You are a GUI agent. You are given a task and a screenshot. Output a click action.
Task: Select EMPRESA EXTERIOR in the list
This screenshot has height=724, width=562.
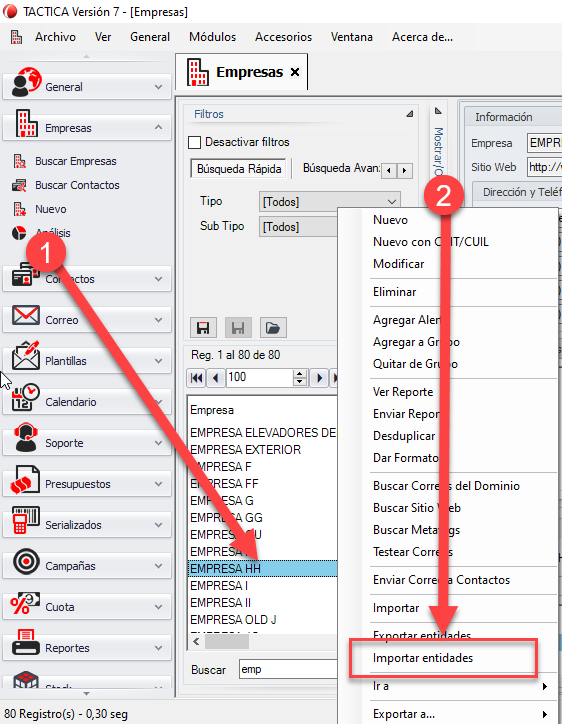[245, 450]
